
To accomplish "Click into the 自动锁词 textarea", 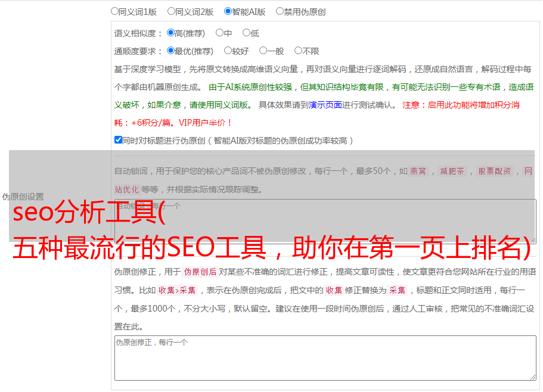I will tap(325, 222).
